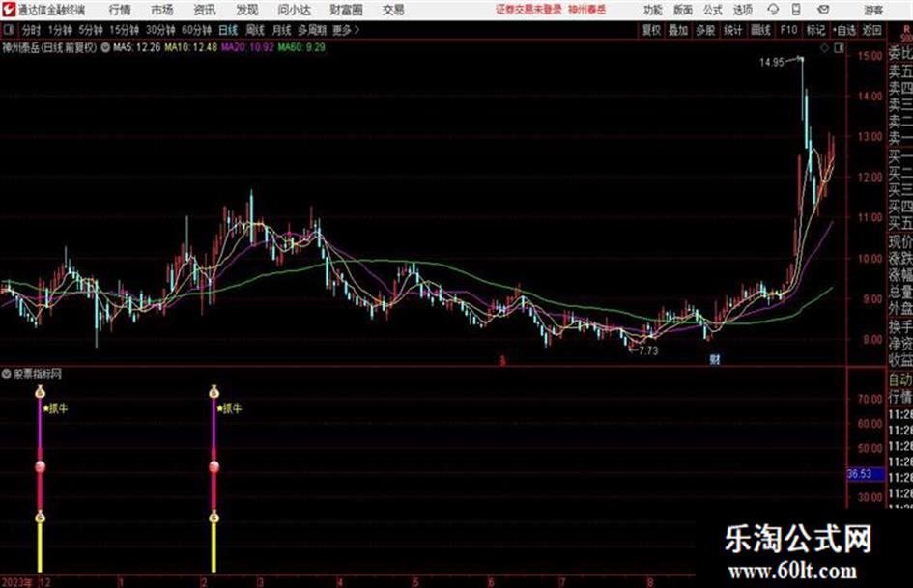Screen dimensions: 913x588
Task: Open the 问小达 menu
Action: 294,10
